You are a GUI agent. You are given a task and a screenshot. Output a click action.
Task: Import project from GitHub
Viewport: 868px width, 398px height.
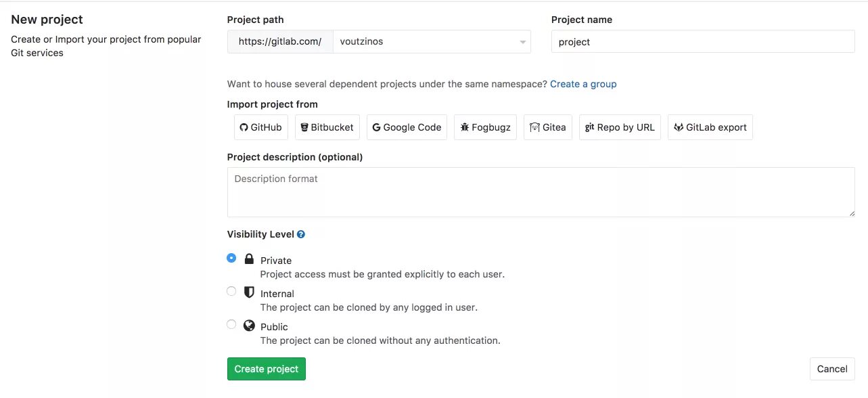tap(261, 127)
